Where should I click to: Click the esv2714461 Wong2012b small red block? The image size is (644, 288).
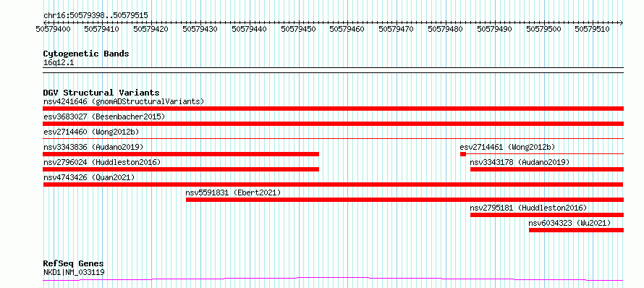[x=463, y=154]
